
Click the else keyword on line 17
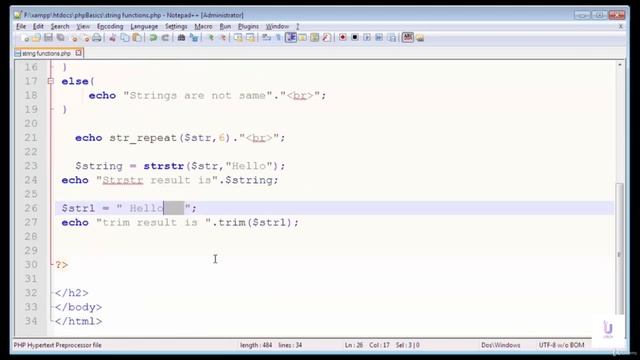tap(75, 81)
